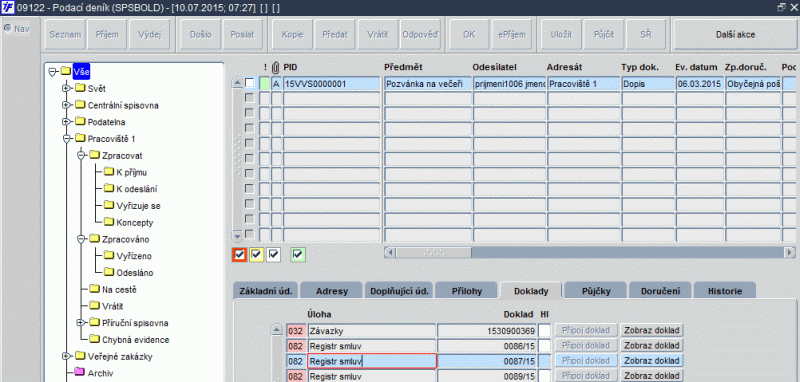Expand the Centrální spisovna node
The image size is (800, 382).
pos(66,105)
